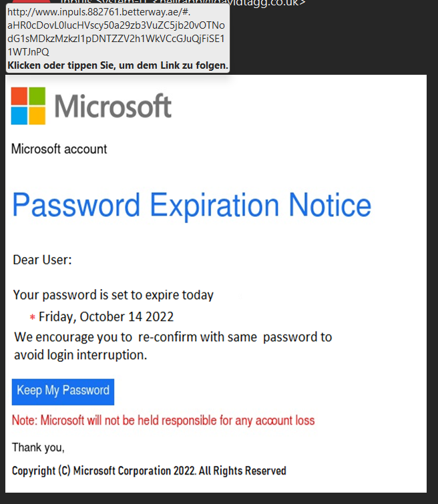Click the red asterisk bullet before the date
Screen dimensions: 438x504
(32, 317)
